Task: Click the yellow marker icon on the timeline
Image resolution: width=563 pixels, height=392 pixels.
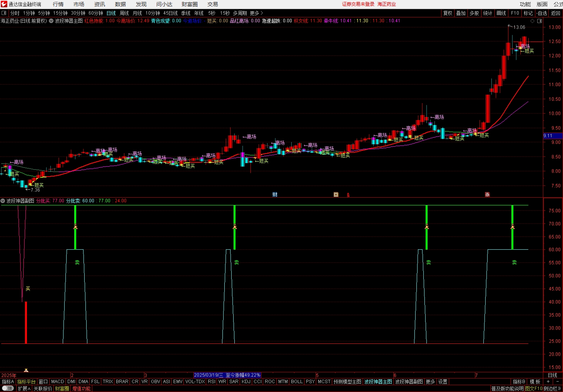Action: click(x=26, y=370)
